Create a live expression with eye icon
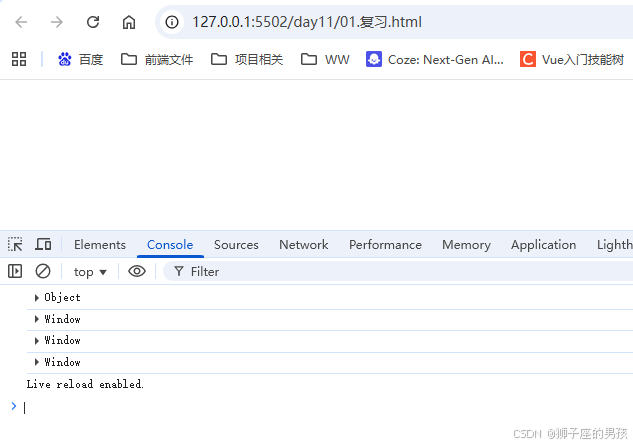Image resolution: width=633 pixels, height=445 pixels. [x=137, y=271]
